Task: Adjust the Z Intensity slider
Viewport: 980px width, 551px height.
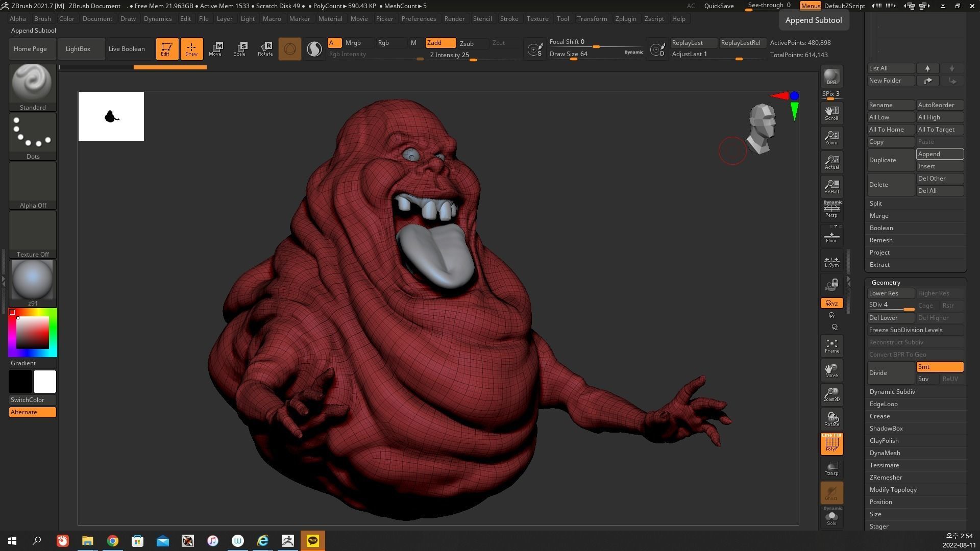Action: [474, 56]
